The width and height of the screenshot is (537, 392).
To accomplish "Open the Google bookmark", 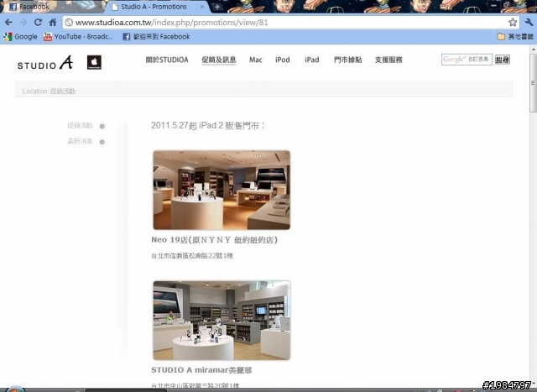I will [x=20, y=37].
